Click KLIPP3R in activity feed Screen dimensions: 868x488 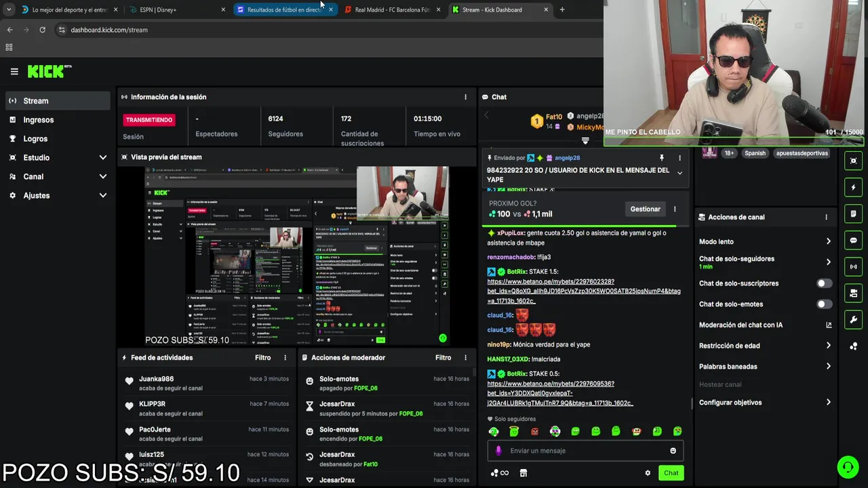152,404
